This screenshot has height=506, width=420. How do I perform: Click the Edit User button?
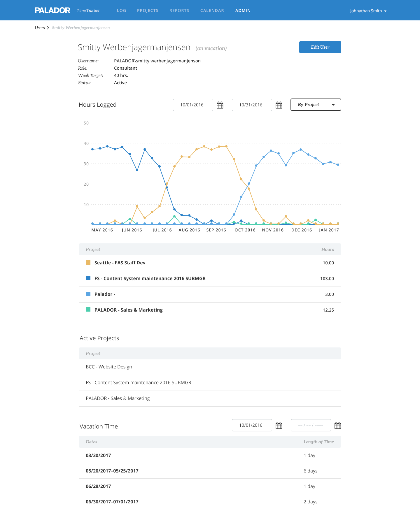coord(320,47)
